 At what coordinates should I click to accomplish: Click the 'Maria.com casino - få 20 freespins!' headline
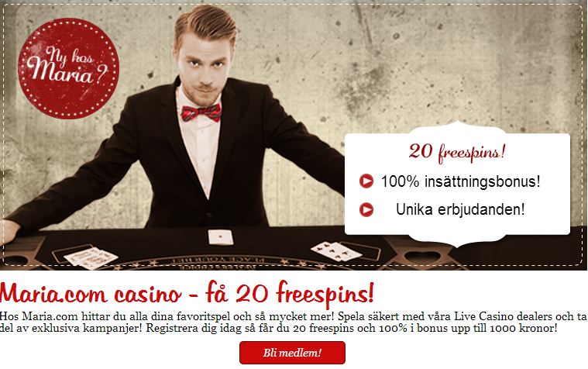click(187, 294)
